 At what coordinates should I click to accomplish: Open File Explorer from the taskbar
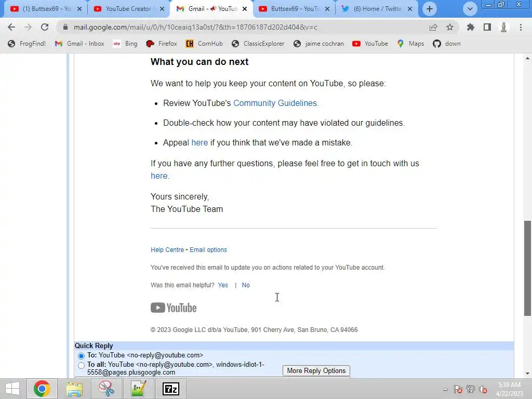74,389
